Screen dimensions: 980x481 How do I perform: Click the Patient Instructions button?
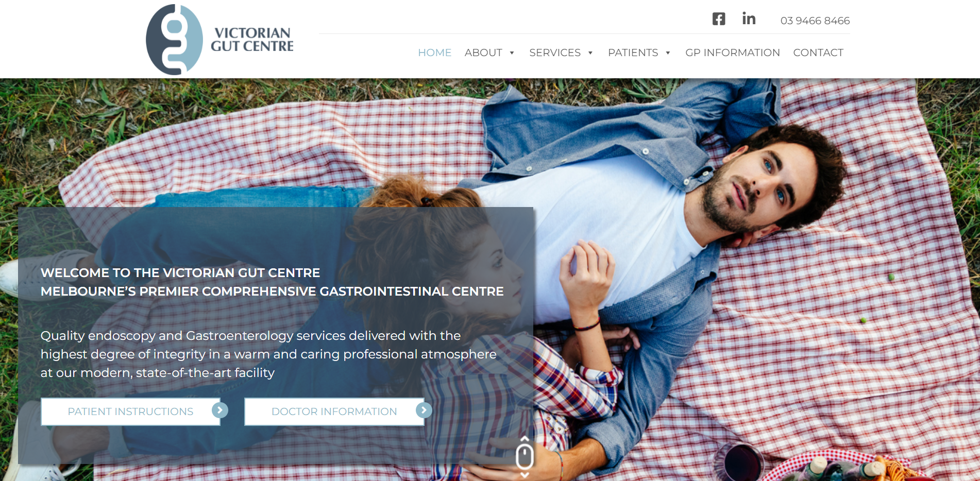(x=131, y=411)
